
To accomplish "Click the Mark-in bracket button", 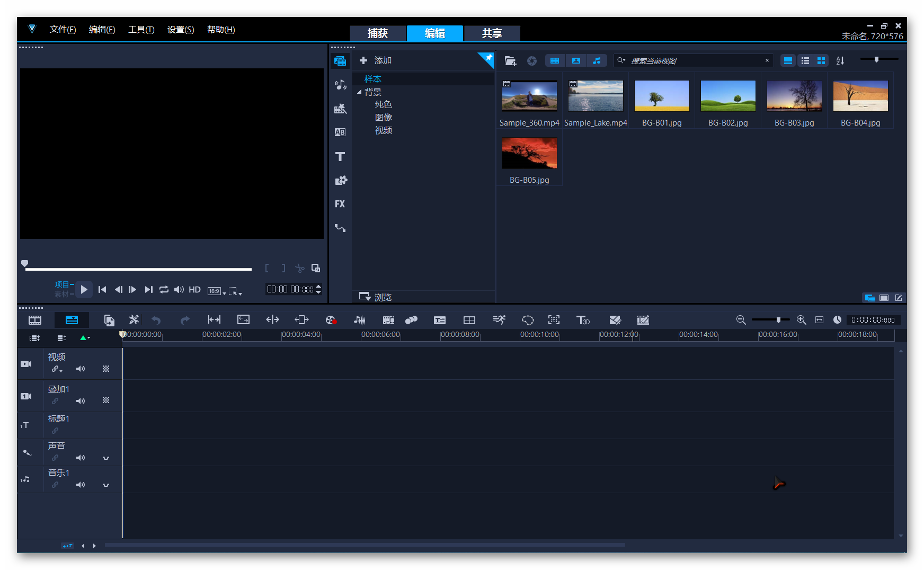I will pos(266,269).
